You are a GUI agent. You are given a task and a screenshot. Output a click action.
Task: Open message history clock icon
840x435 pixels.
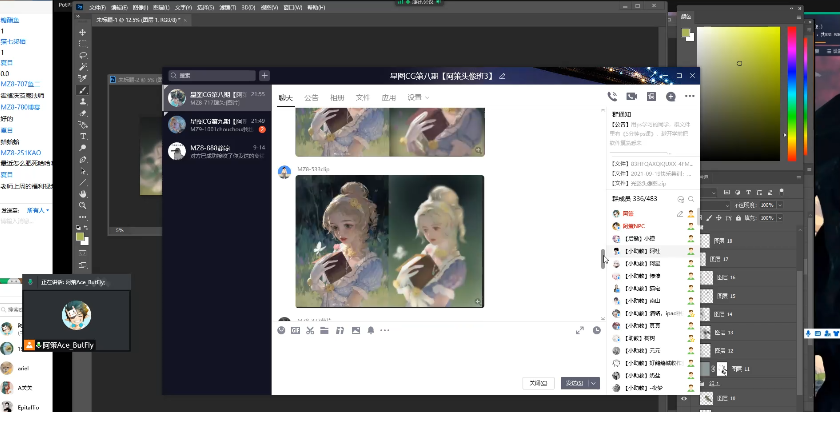[x=597, y=331]
